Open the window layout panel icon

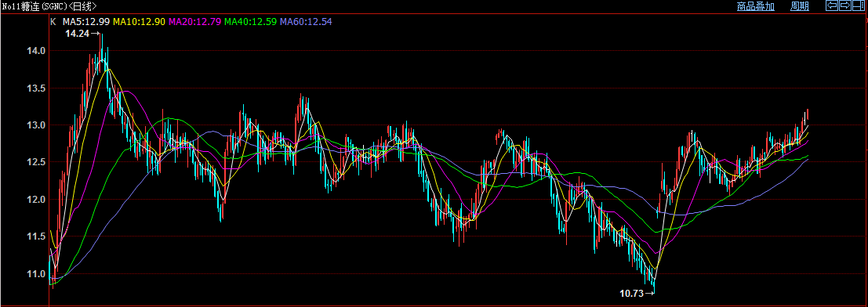(x=859, y=5)
